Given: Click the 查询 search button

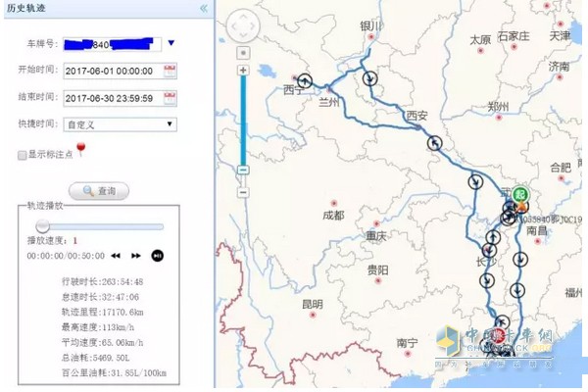Looking at the screenshot, I should (99, 191).
